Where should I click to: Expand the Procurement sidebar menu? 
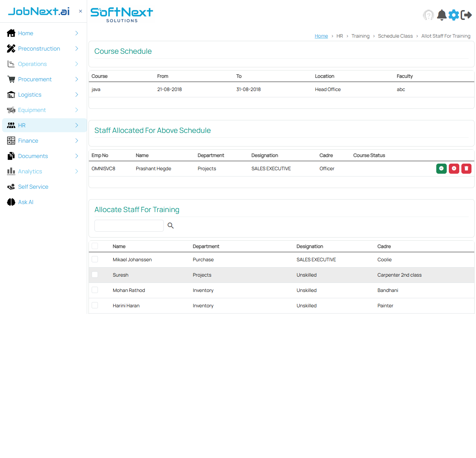(x=35, y=79)
